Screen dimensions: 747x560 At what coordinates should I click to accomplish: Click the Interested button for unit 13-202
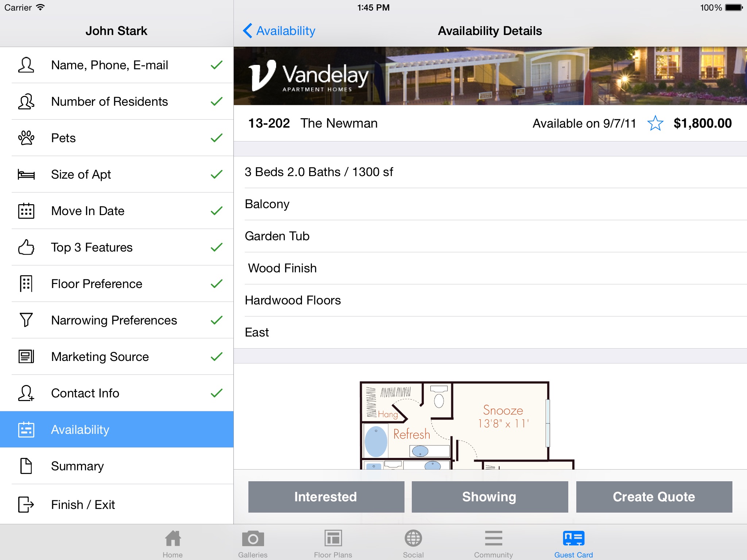tap(326, 496)
